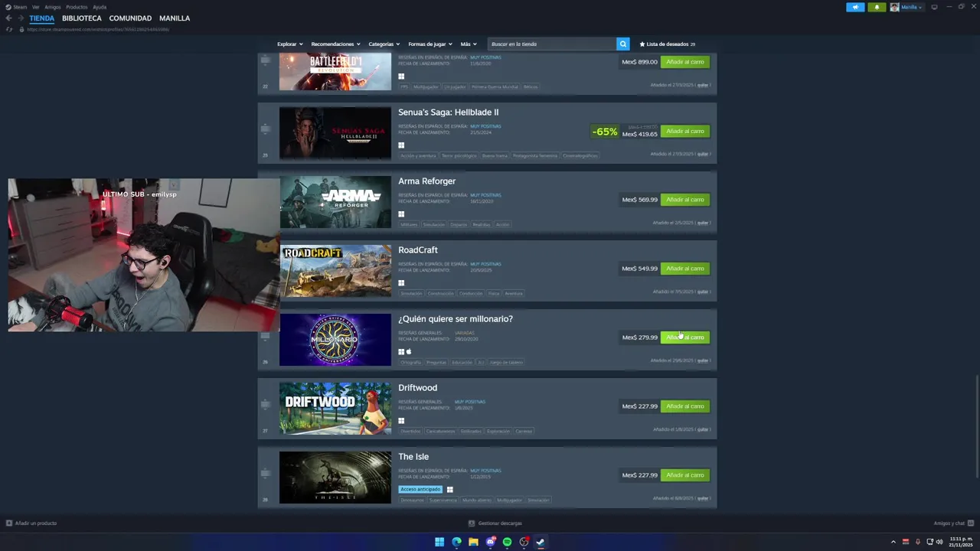Open the Steam menu
The width and height of the screenshot is (980, 551).
(16, 7)
